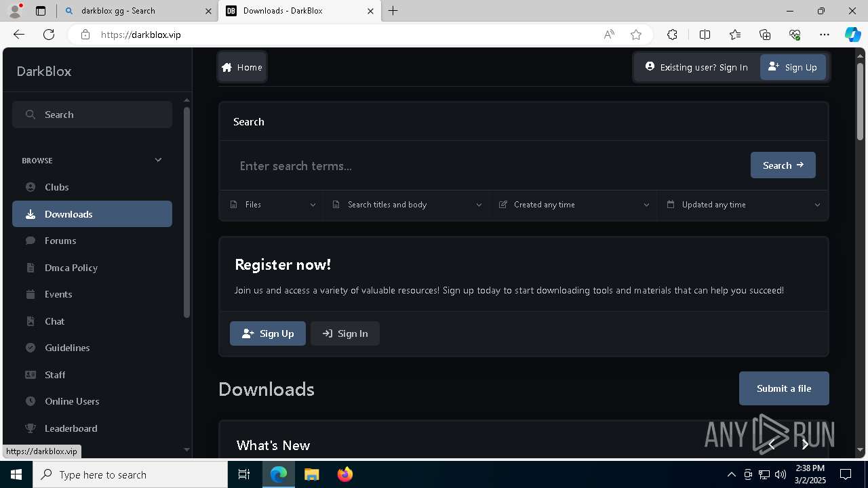Select Downloads in the sidebar menu

tap(92, 214)
